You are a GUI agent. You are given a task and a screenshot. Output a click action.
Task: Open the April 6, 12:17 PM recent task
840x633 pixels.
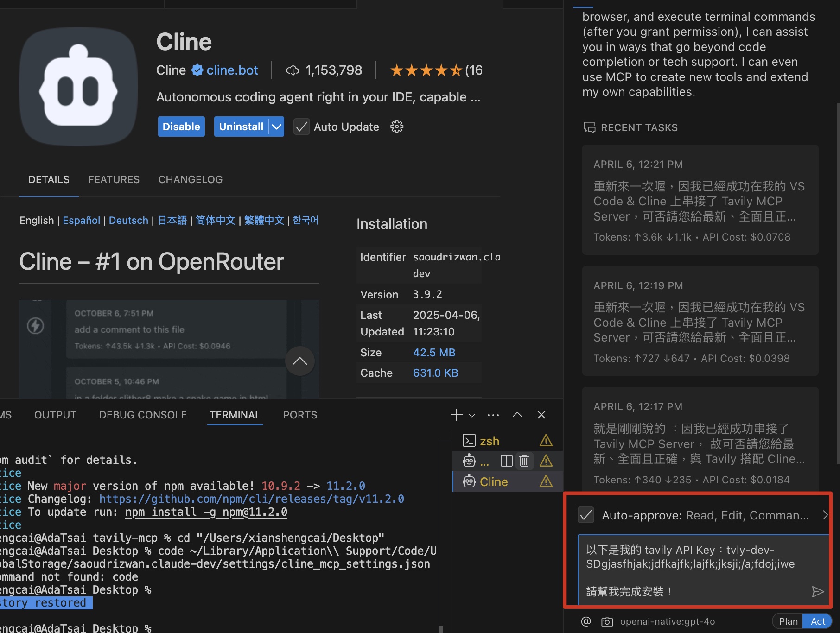click(700, 438)
